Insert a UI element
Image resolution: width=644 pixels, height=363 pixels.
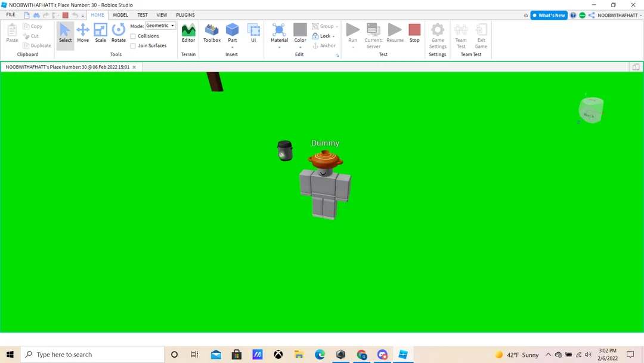253,33
